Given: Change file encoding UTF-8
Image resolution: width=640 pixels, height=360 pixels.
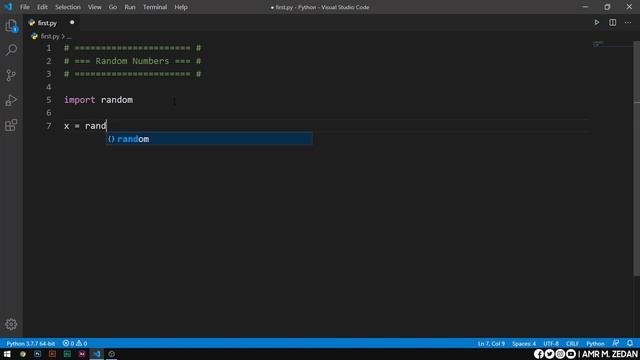Looking at the screenshot, I should pos(551,343).
